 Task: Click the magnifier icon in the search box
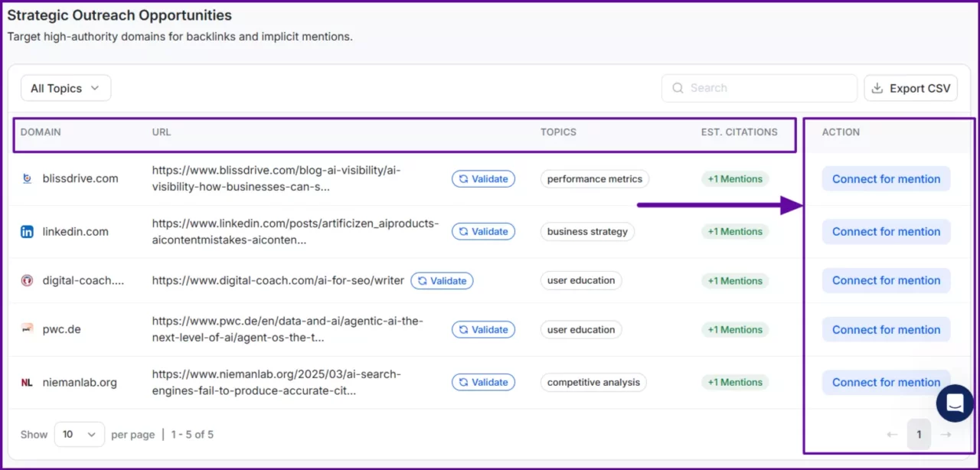(x=678, y=87)
